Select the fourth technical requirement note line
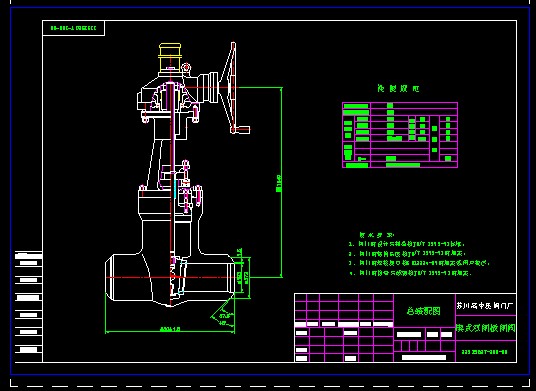This screenshot has height=391, width=536. click(410, 273)
